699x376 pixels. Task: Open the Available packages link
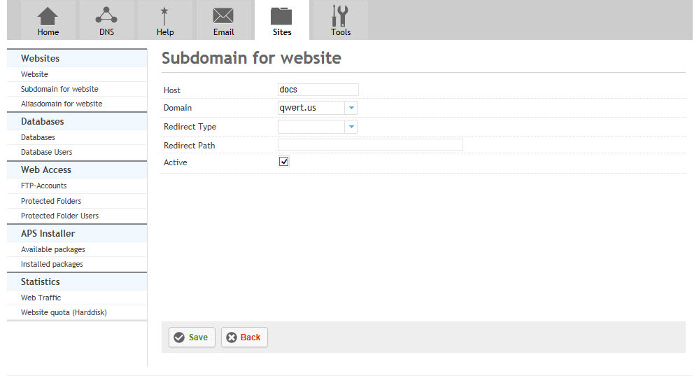pos(53,249)
